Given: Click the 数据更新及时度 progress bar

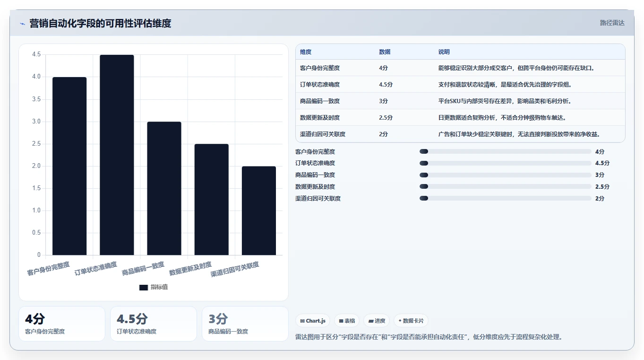Looking at the screenshot, I should 506,186.
